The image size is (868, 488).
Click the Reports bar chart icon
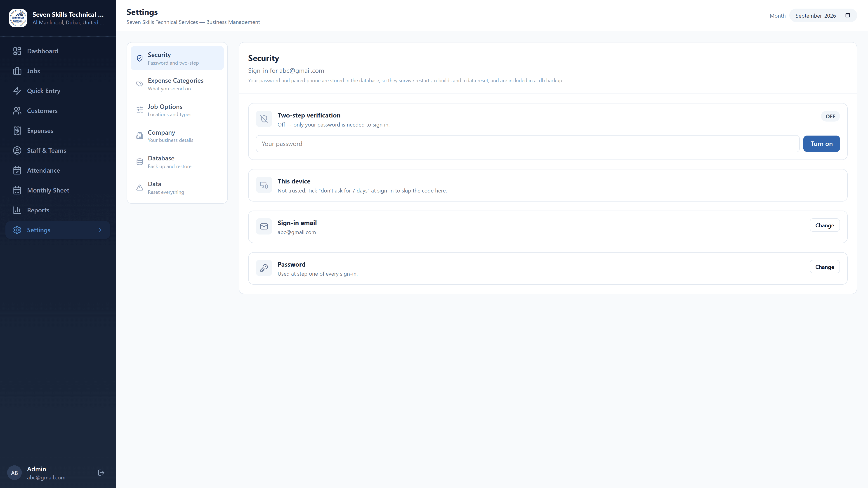pos(17,210)
